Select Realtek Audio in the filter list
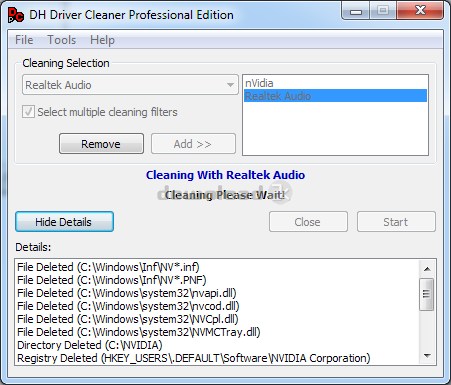Image resolution: width=451 pixels, height=385 pixels. (335, 96)
